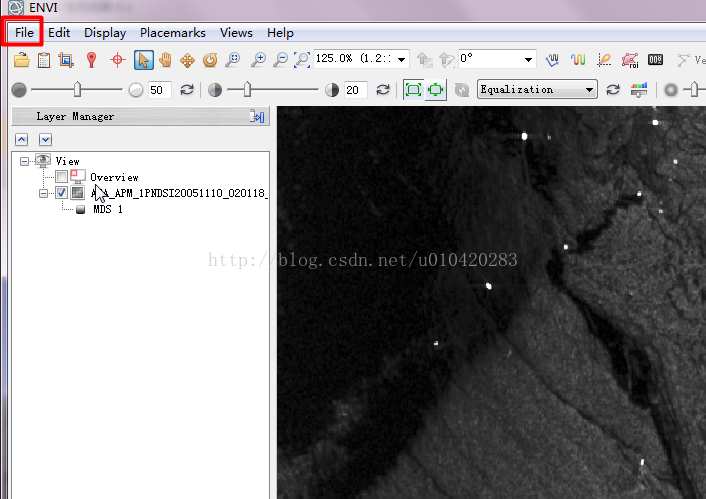Reset contrast with refresh icon

(383, 90)
